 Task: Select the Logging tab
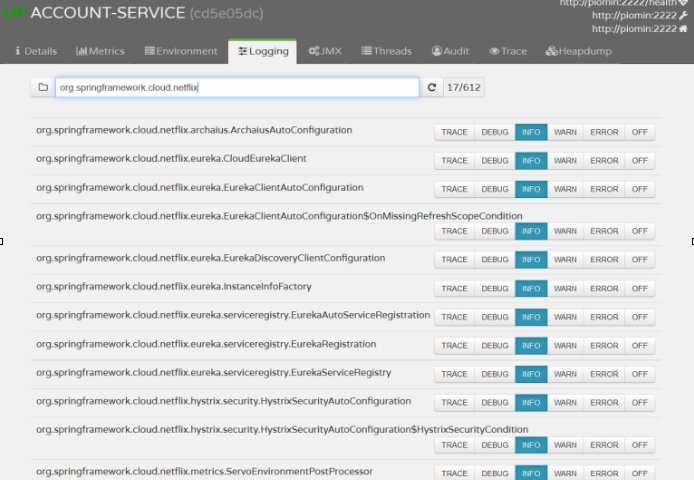tap(263, 51)
